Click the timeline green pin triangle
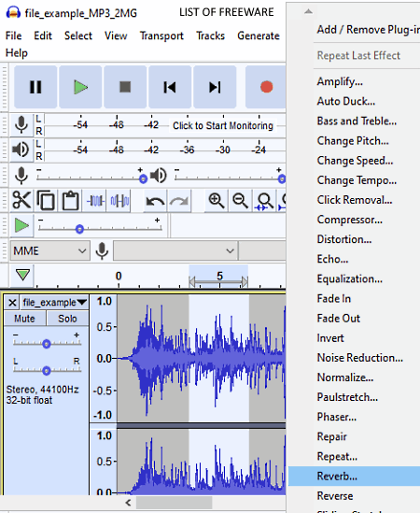Viewport: 420px width, 513px height. point(23,275)
